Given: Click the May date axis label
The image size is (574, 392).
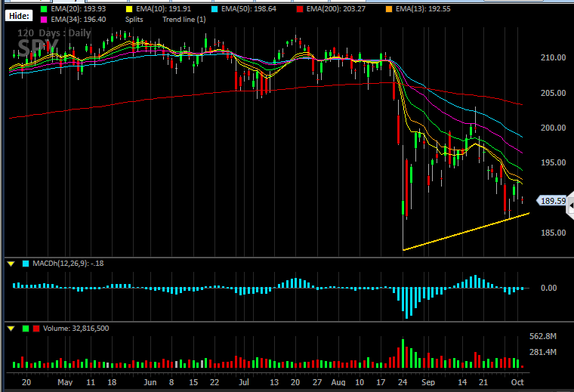Looking at the screenshot, I should tap(65, 382).
